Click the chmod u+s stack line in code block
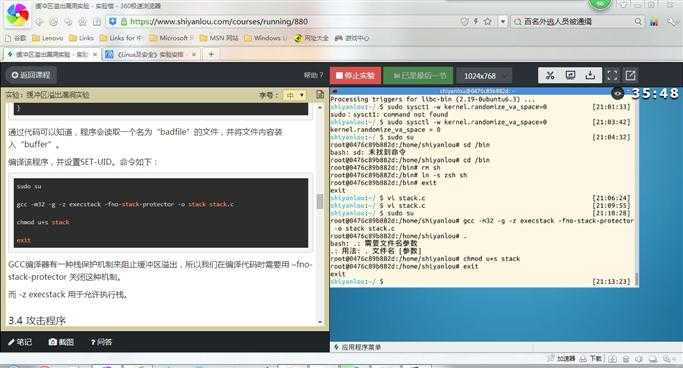Image resolution: width=683 pixels, height=368 pixels. click(43, 222)
